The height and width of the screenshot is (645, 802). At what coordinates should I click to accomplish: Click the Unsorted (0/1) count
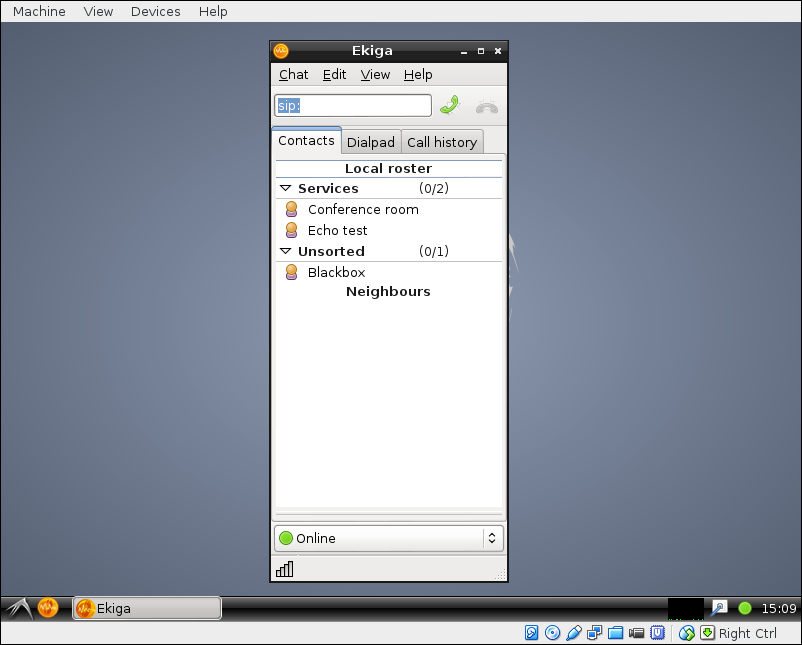[434, 251]
